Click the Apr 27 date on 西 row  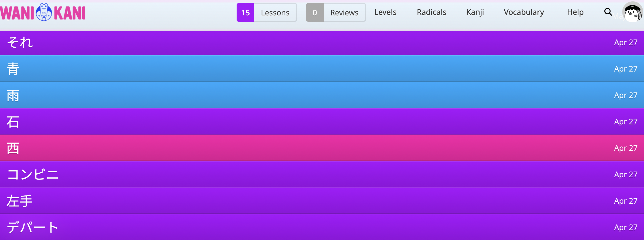(x=626, y=148)
